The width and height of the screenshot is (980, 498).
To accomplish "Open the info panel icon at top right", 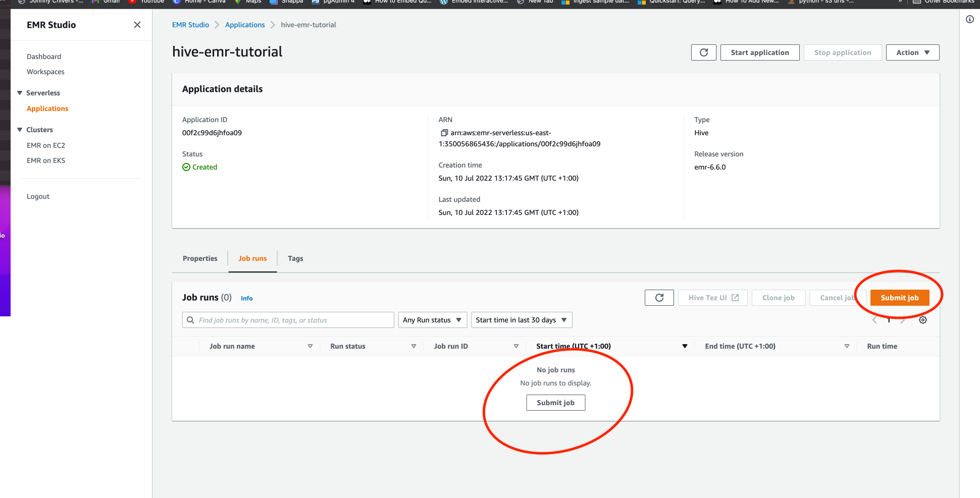I will tap(970, 19).
